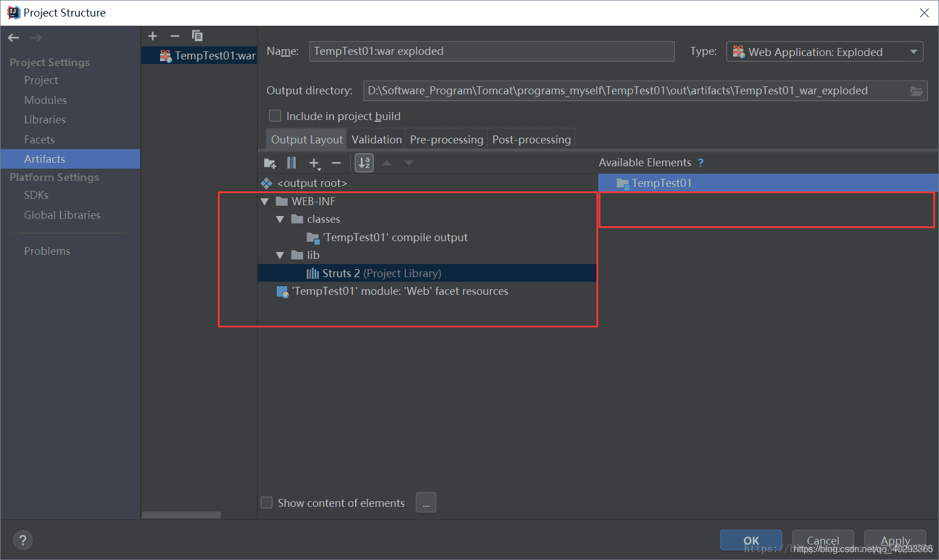Check Show content of elements
Screen dimensions: 939x560
266,502
